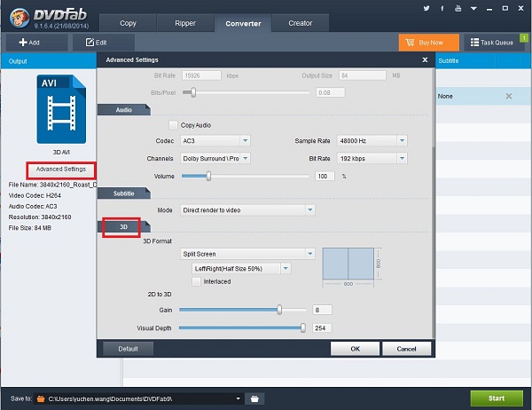
Task: Expand the Save to path dropdown
Action: pos(239,398)
